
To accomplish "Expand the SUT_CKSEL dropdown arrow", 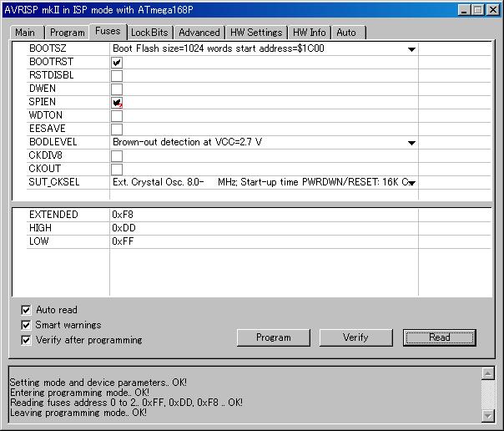I will coord(411,183).
